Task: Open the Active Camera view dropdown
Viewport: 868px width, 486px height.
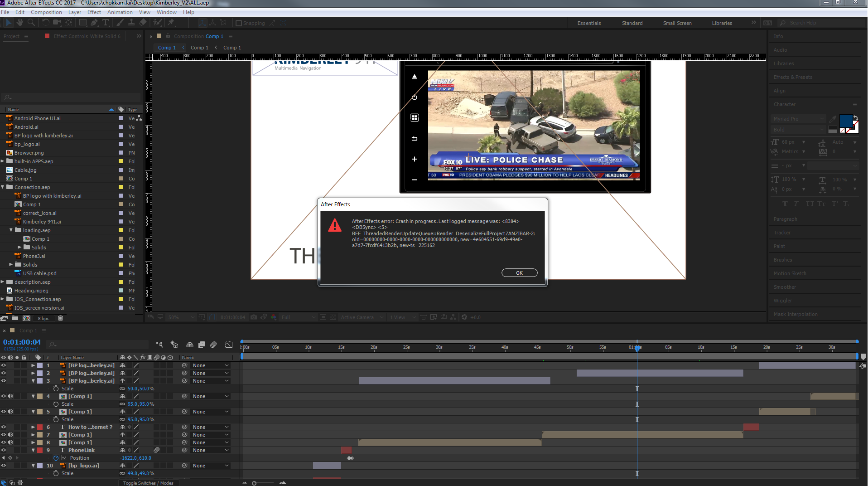Action: tap(362, 317)
